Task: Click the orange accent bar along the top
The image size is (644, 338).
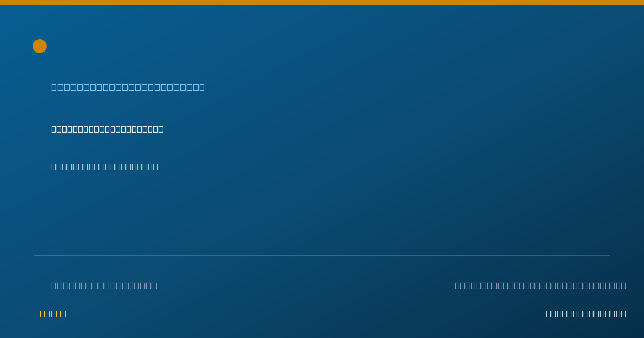Action: pos(322,3)
